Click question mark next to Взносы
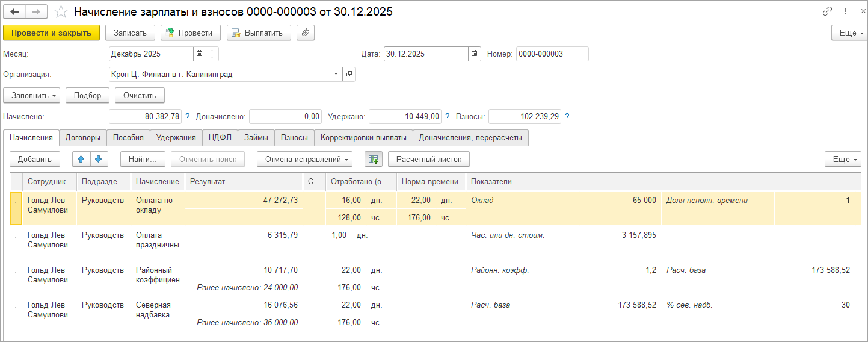This screenshot has width=868, height=342. point(567,116)
